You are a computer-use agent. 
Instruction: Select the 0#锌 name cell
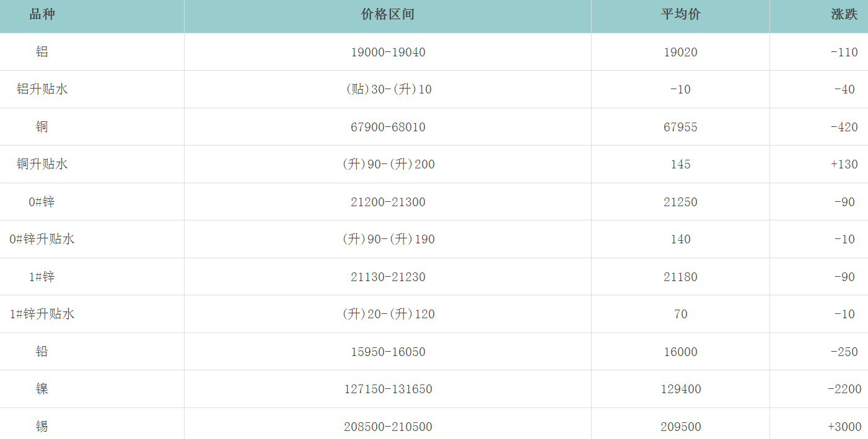(42, 202)
